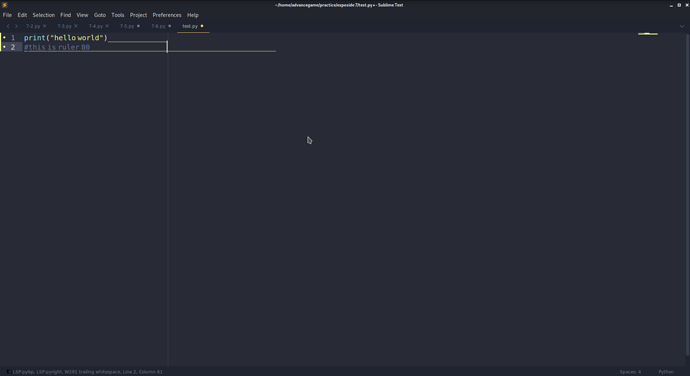Go to the previous tab with left arrow
This screenshot has width=690, height=376.
pos(8,26)
